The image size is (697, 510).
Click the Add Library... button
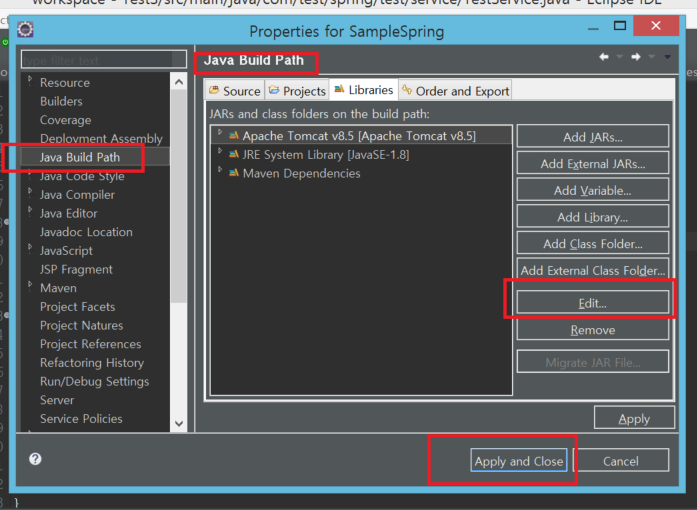click(593, 217)
